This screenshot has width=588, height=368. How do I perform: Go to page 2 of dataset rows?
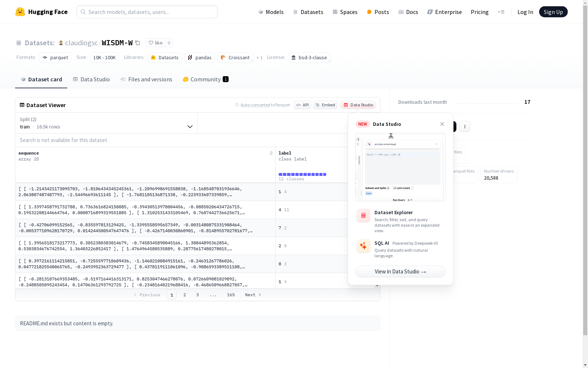point(184,295)
